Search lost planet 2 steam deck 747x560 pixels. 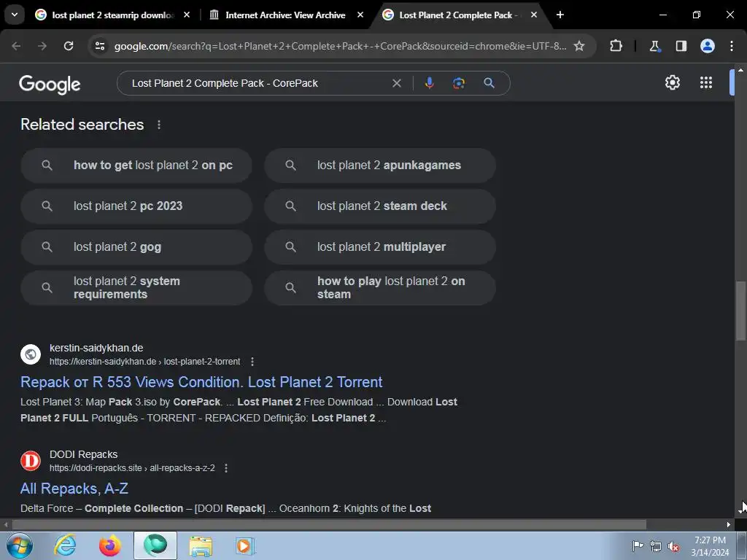380,206
